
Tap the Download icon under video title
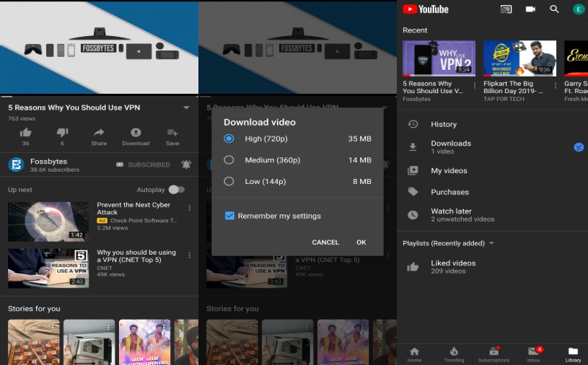click(x=136, y=133)
